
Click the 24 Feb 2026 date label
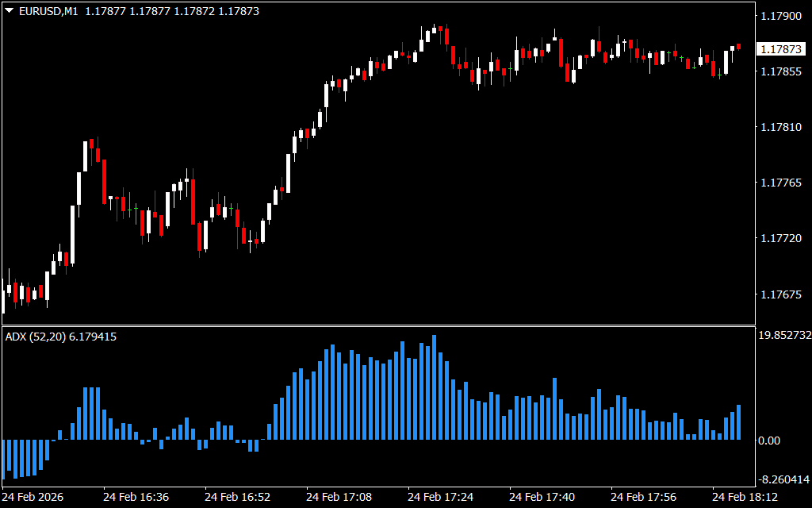tap(33, 497)
